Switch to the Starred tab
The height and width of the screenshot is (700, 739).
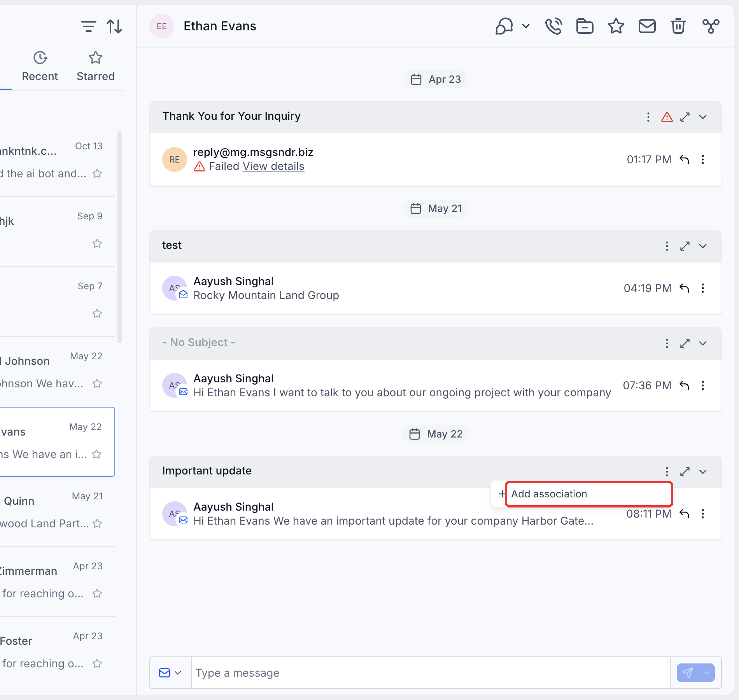point(96,66)
